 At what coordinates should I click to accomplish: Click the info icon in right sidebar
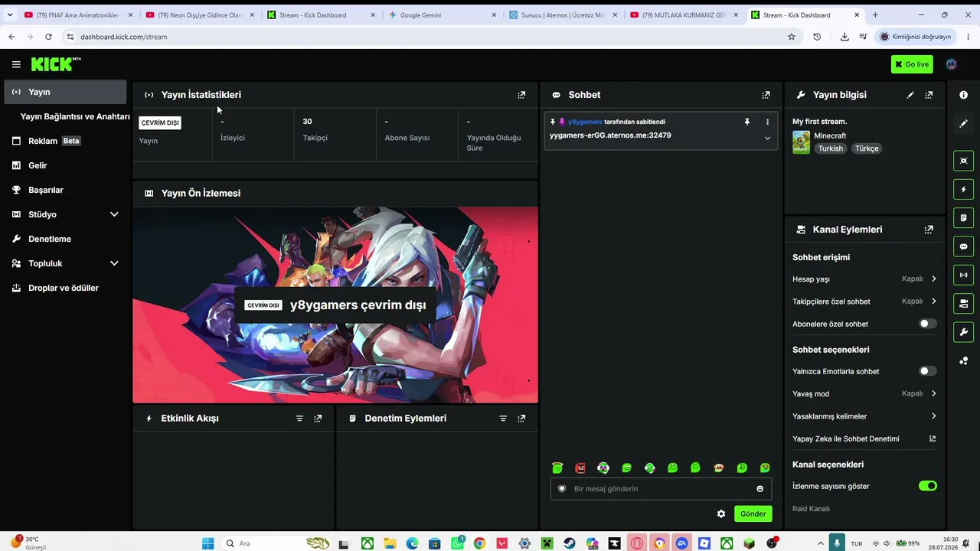pos(963,95)
